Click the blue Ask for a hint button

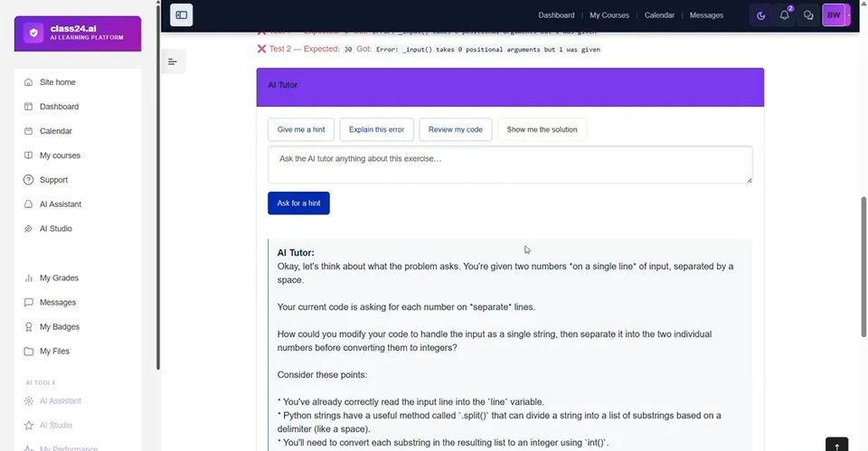coord(298,203)
